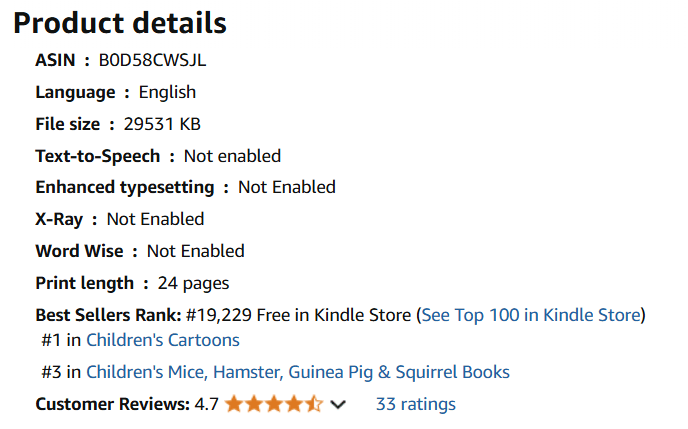Go to Children's Cartoons category
This screenshot has height=429, width=688.
point(163,340)
